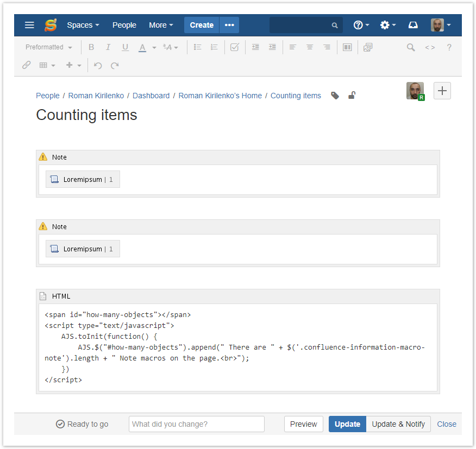This screenshot has height=449, width=476.
Task: Open create-from-template ellipsis button
Action: tap(229, 25)
